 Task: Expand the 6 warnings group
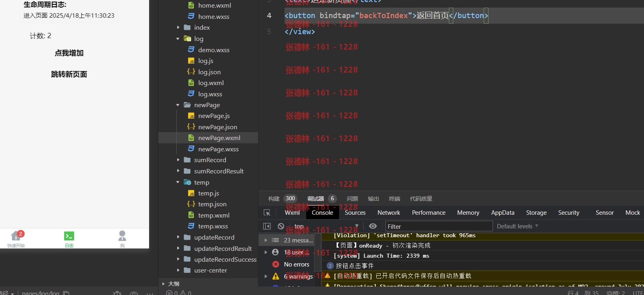(x=265, y=276)
